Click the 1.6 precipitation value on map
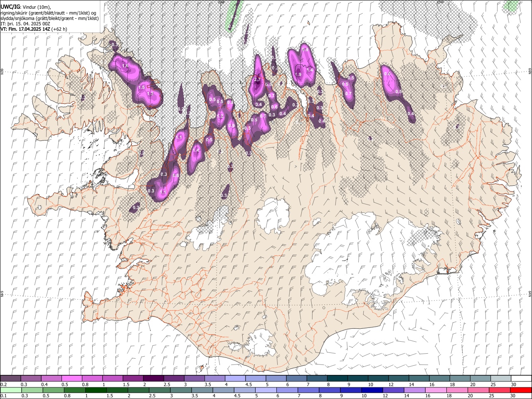 [125, 66]
